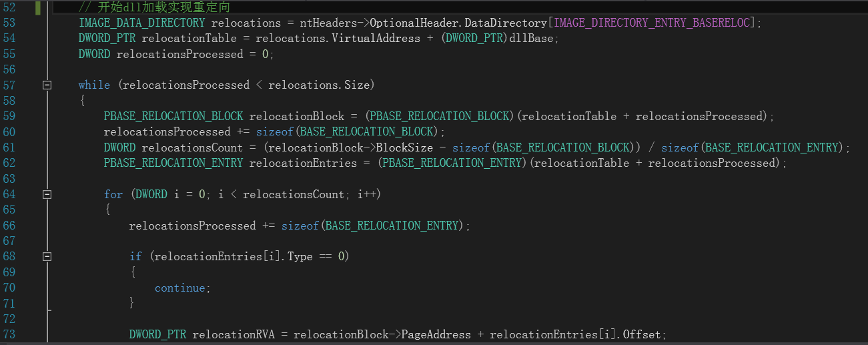Click the 'while' keyword on line 57

(x=94, y=85)
